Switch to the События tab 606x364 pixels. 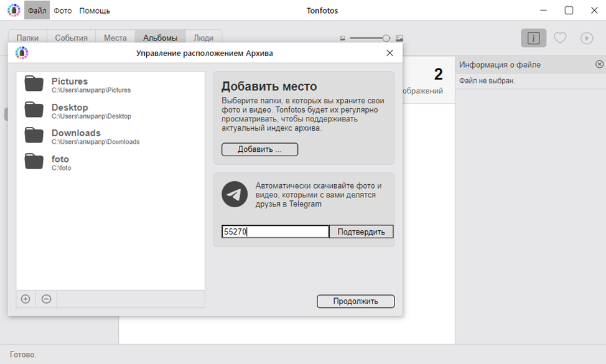click(x=71, y=37)
